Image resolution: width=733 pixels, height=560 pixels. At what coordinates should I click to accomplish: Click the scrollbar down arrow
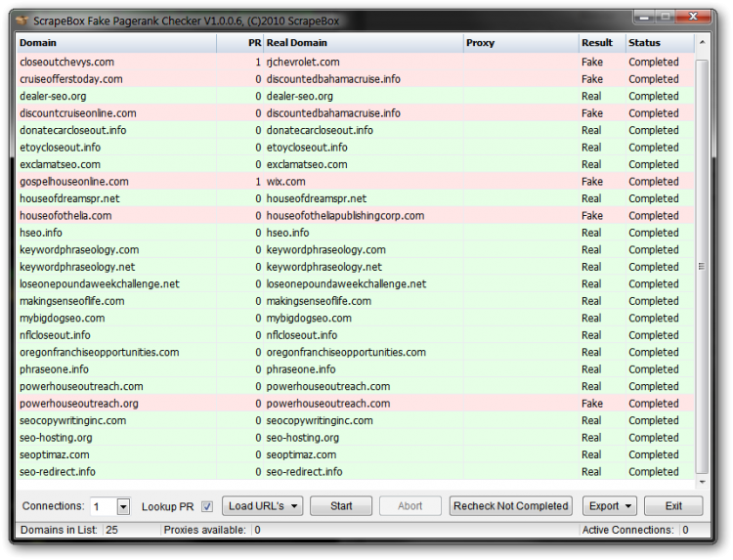coord(702,482)
